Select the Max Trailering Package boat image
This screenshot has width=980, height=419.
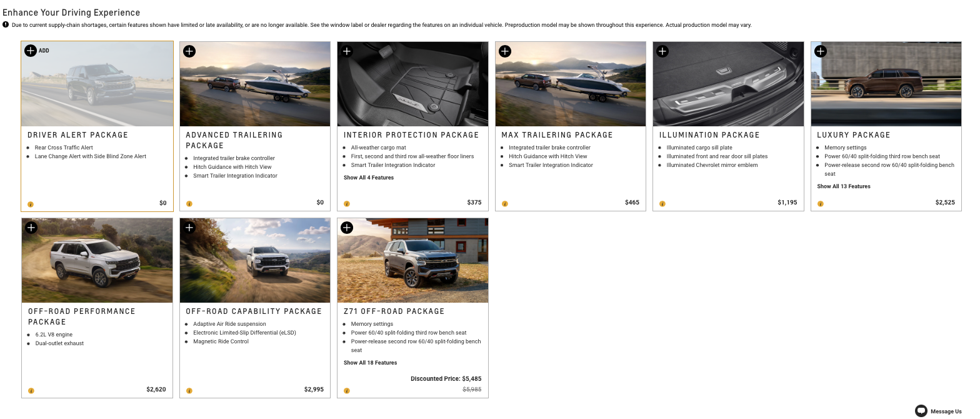click(x=571, y=84)
